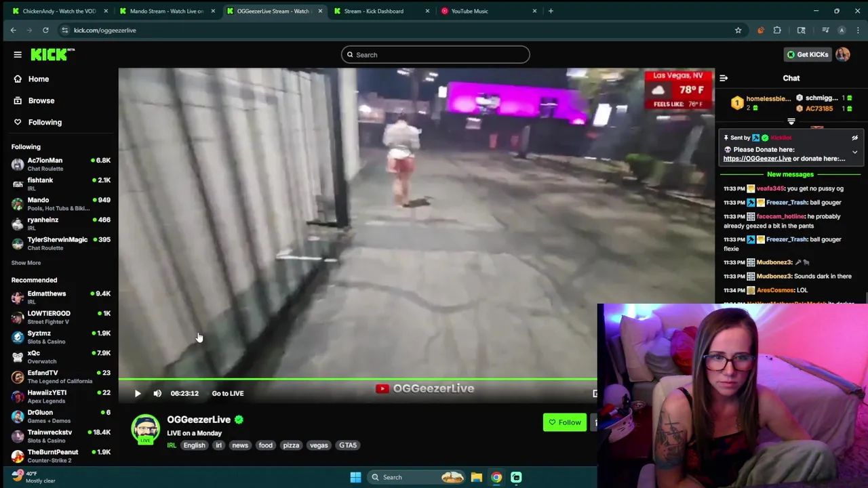Unpin the pinned chat message
The height and width of the screenshot is (488, 868).
(x=854, y=138)
